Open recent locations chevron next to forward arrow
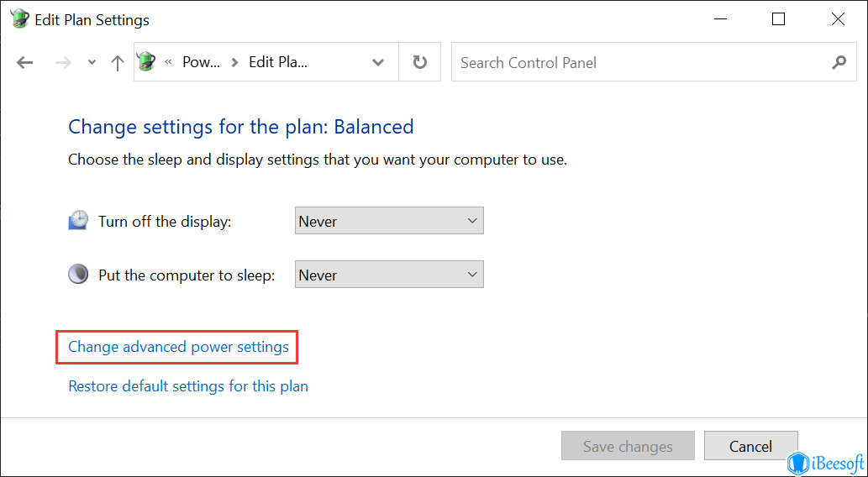868x477 pixels. click(92, 63)
